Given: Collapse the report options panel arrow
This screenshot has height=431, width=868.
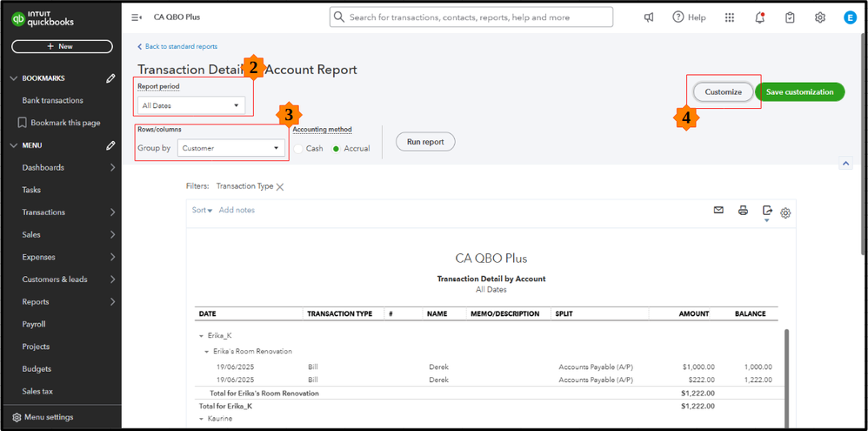Looking at the screenshot, I should [845, 163].
